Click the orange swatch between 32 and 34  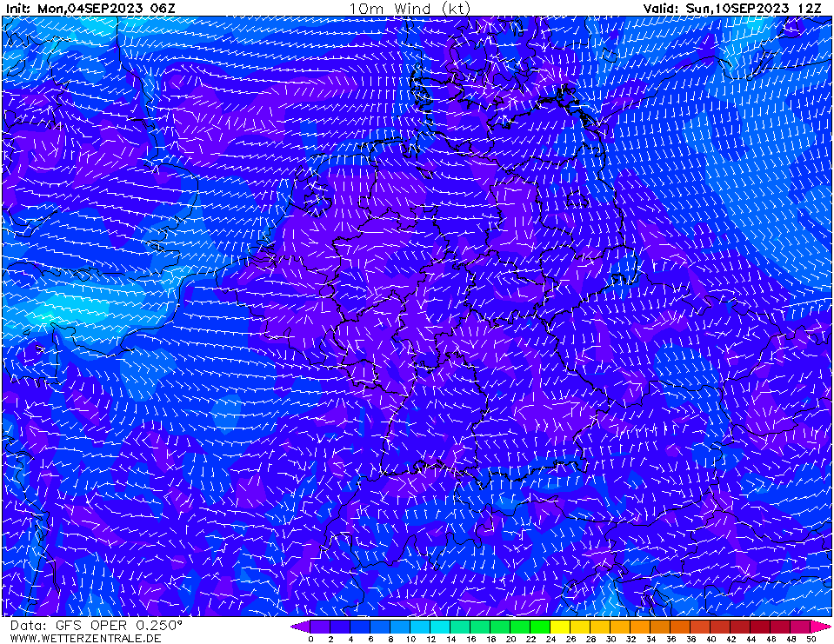[x=641, y=627]
